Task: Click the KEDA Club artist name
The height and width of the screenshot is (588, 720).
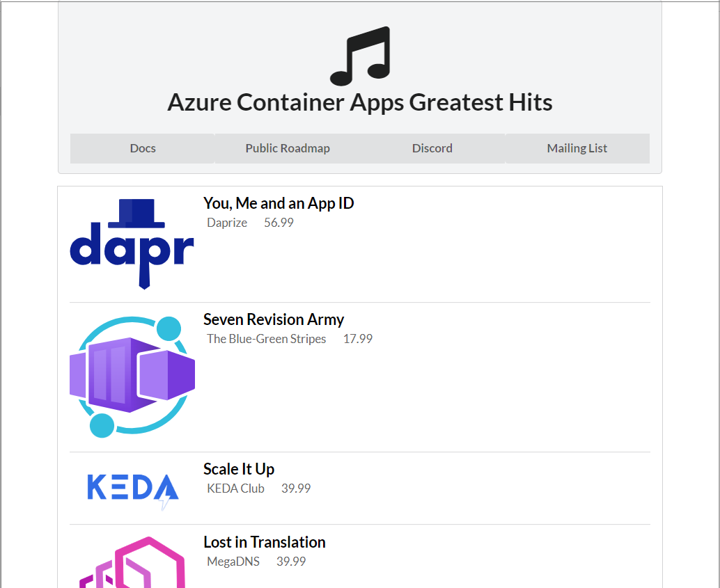Action: point(235,488)
